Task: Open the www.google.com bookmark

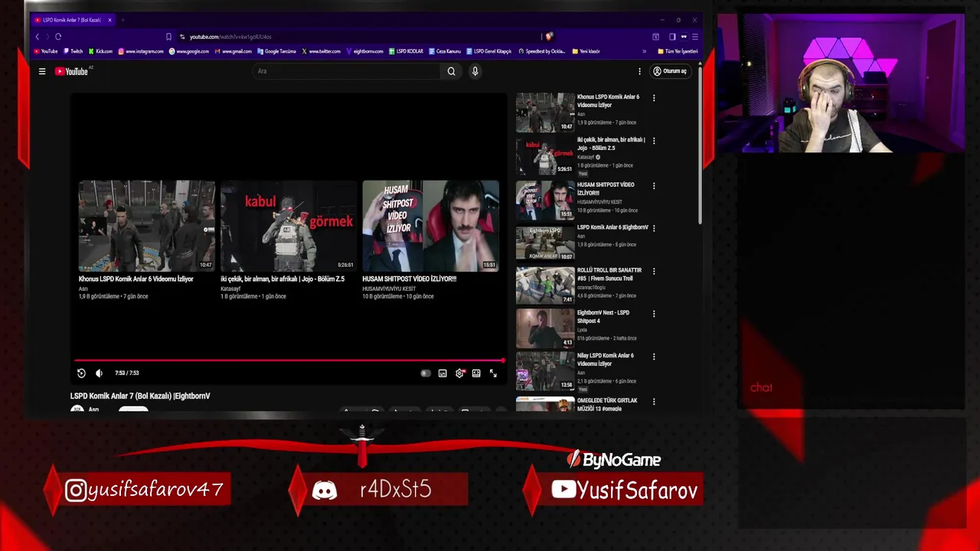Action: point(188,51)
